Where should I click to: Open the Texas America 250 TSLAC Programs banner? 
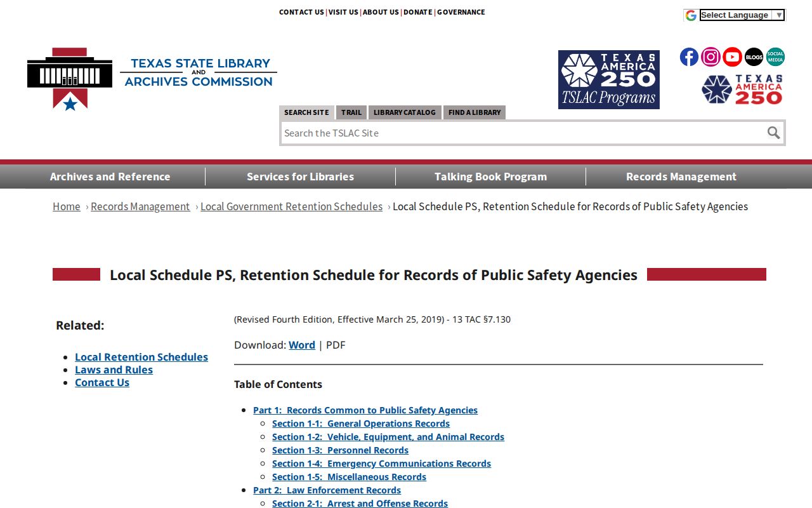click(x=609, y=79)
